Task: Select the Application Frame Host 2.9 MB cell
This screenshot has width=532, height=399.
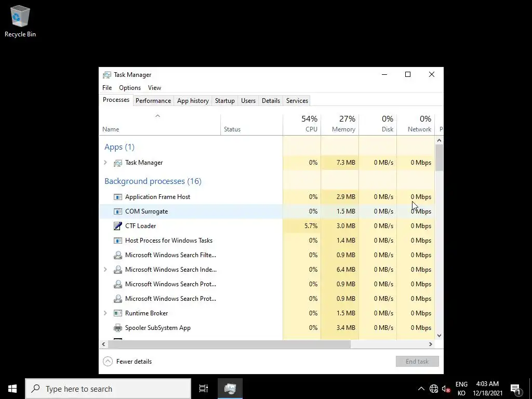Action: tap(340, 197)
